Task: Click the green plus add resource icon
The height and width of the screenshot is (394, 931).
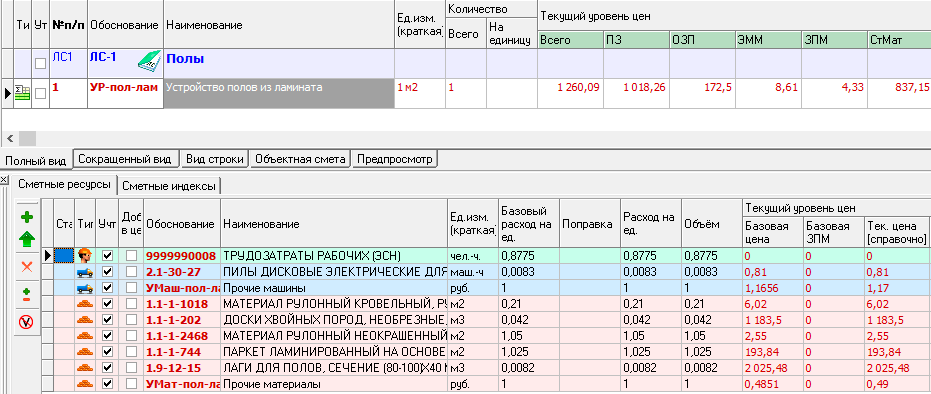Action: (x=27, y=218)
